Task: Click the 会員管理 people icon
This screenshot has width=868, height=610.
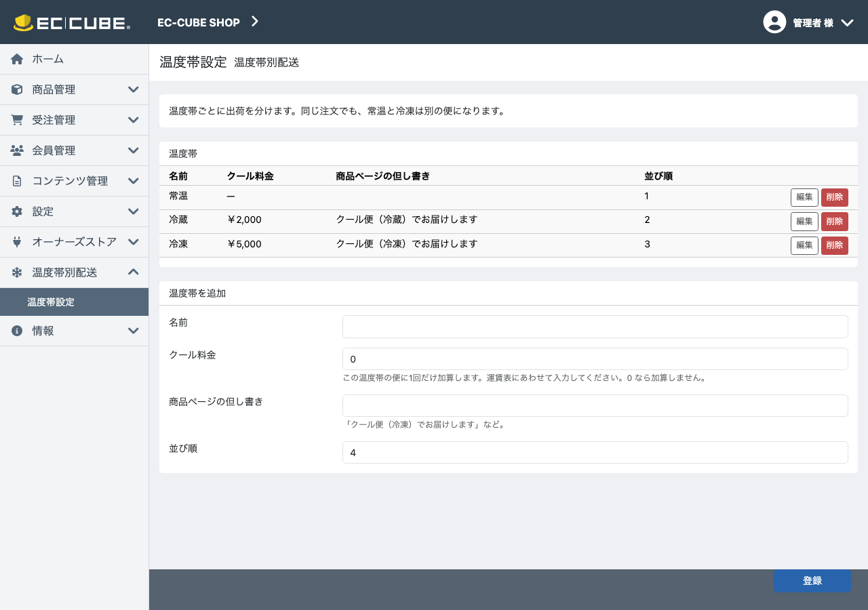Action: coord(17,150)
